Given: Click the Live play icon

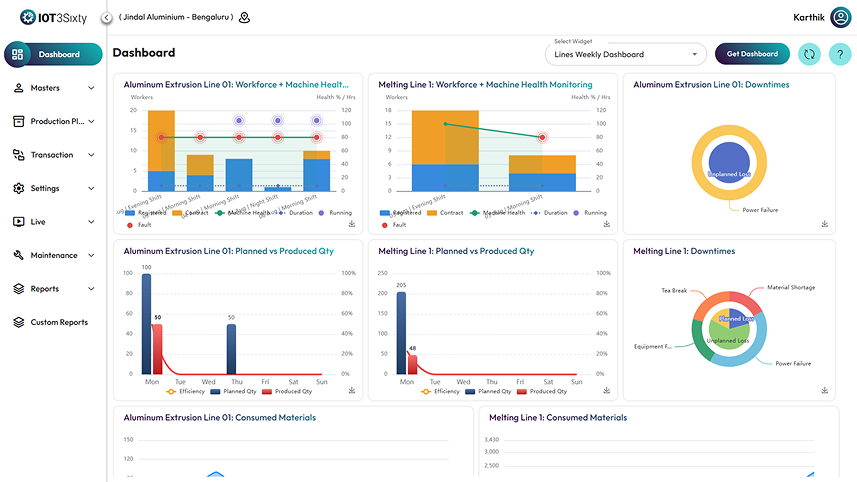Looking at the screenshot, I should click(x=19, y=222).
